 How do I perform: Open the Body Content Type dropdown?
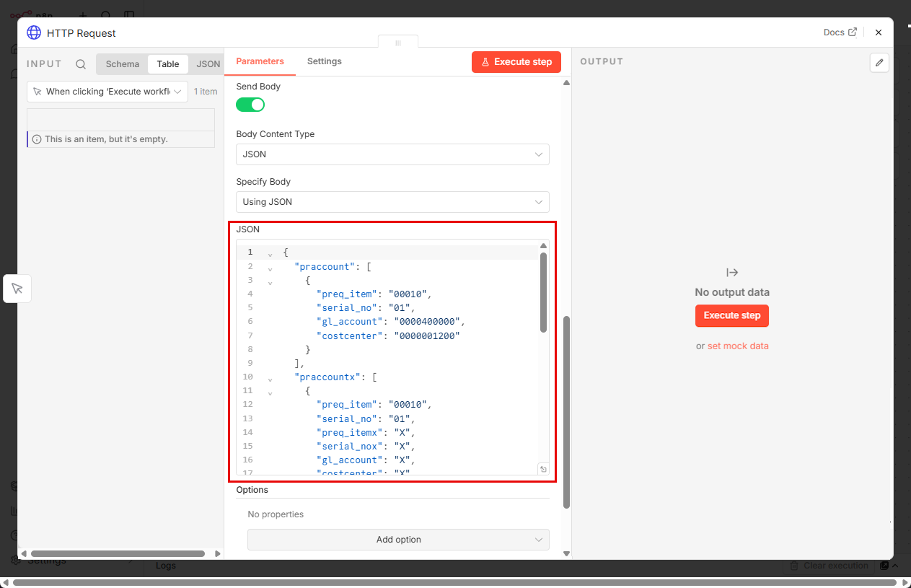pyautogui.click(x=392, y=154)
